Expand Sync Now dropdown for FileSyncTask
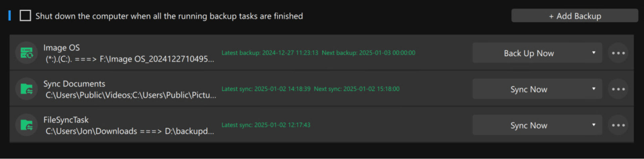Viewport: 644px width, 159px height. click(593, 125)
